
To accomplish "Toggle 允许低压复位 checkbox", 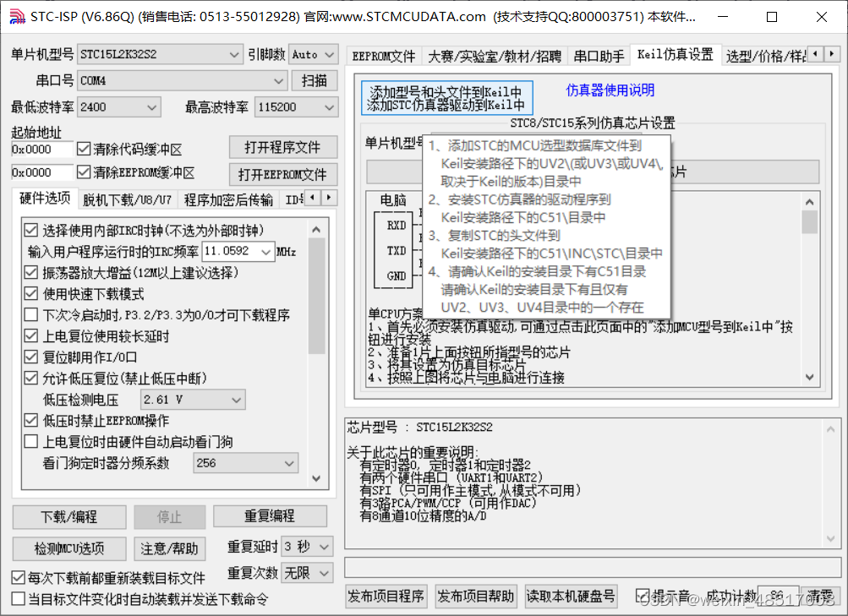I will [30, 378].
